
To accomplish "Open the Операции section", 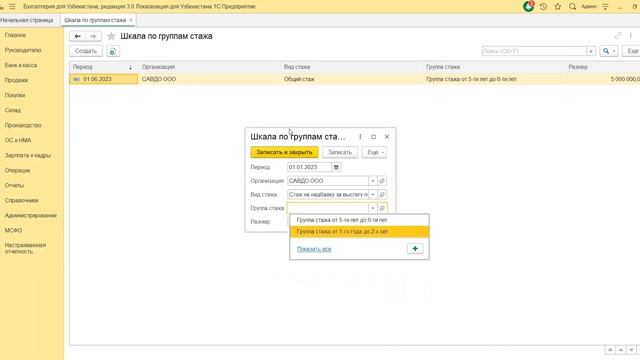I will click(x=18, y=171).
